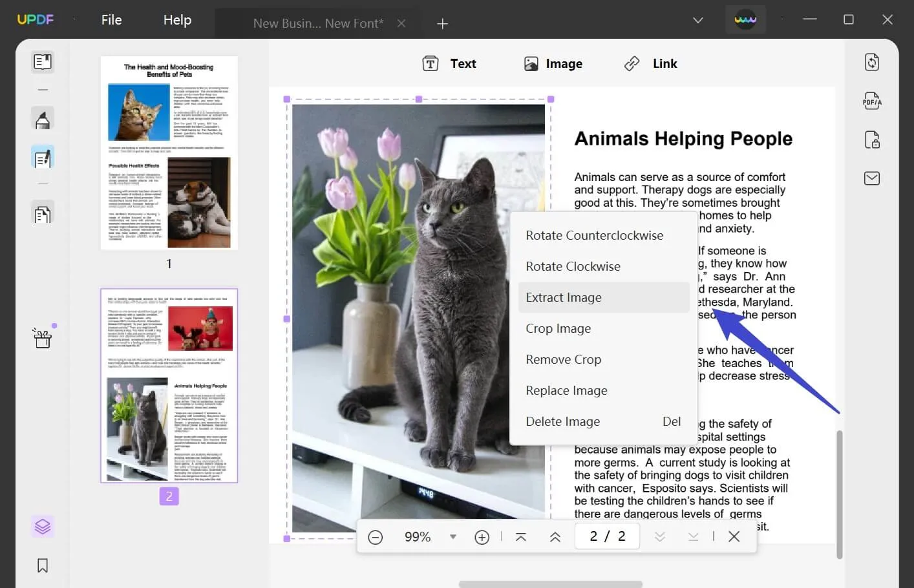Click the purple stacked layers sidebar icon
Viewport: 914px width, 588px height.
tap(43, 526)
